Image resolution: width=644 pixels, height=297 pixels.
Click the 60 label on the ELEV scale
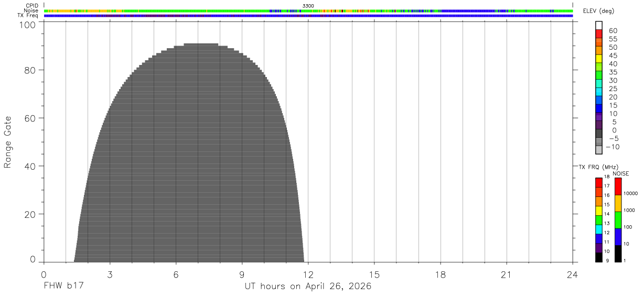point(613,31)
